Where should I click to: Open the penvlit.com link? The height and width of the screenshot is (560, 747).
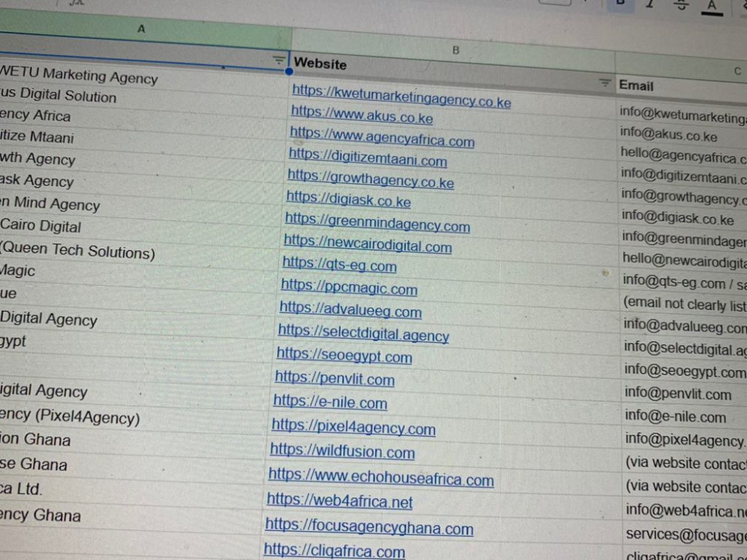point(335,378)
